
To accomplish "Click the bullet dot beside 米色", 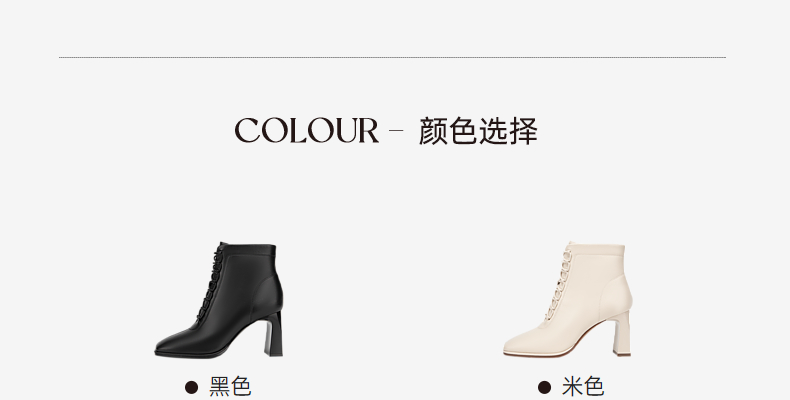I will pos(544,387).
